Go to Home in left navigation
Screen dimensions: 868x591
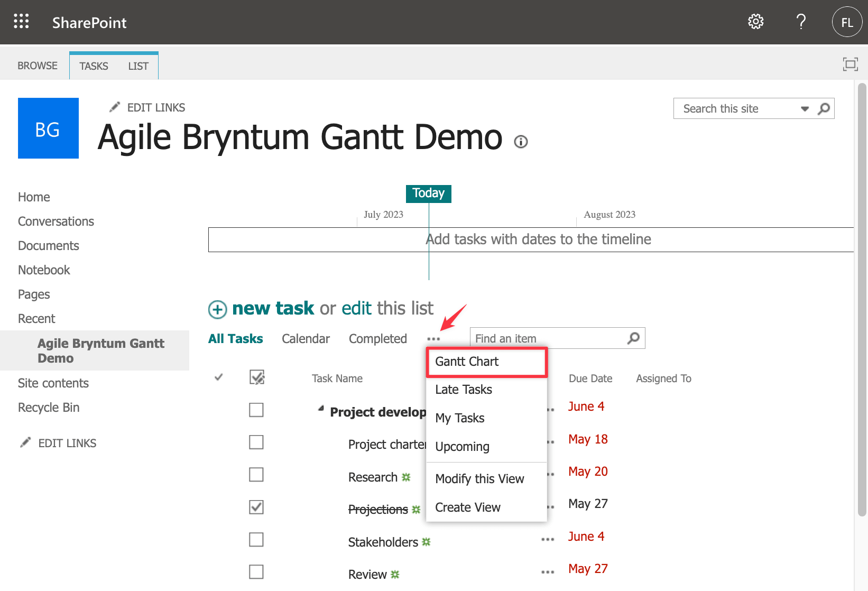click(x=34, y=197)
